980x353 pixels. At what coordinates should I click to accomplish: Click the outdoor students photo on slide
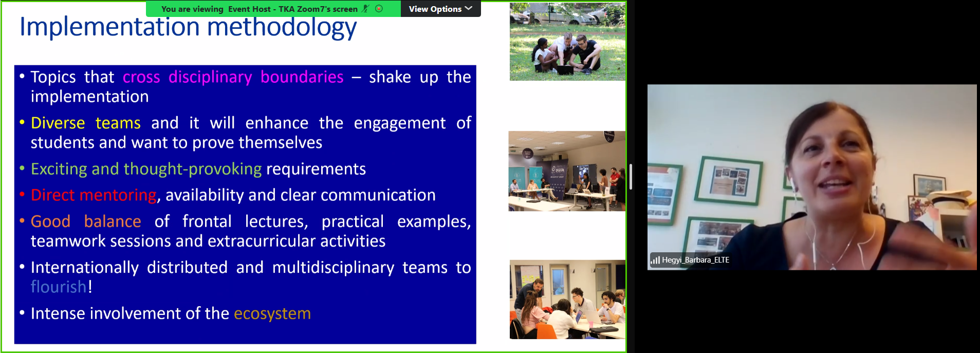point(567,42)
